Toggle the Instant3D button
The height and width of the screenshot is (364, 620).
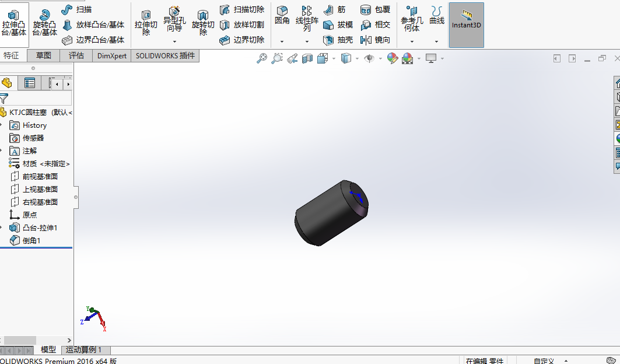pyautogui.click(x=467, y=25)
